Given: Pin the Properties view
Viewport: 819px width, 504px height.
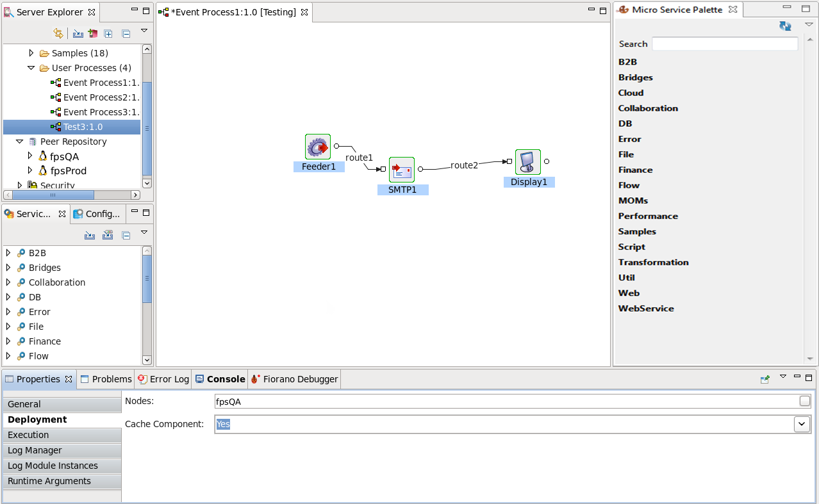Looking at the screenshot, I should click(x=765, y=379).
